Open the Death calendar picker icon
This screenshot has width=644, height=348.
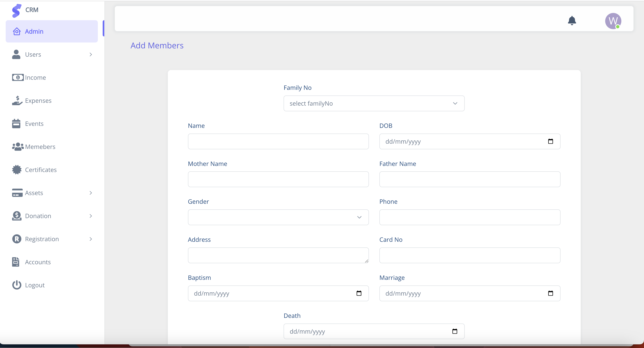(x=455, y=331)
